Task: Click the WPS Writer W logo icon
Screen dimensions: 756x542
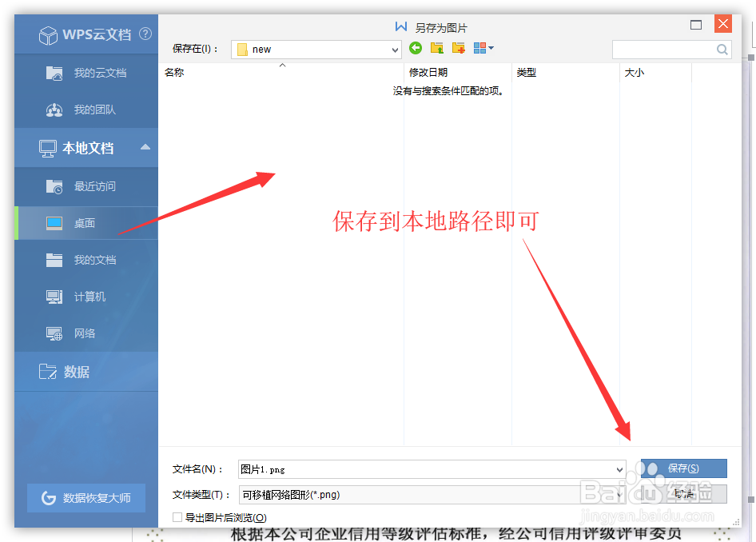Action: coord(401,26)
